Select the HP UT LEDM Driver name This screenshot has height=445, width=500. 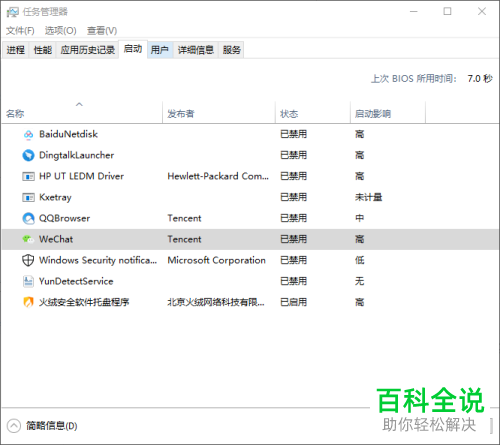(x=81, y=176)
